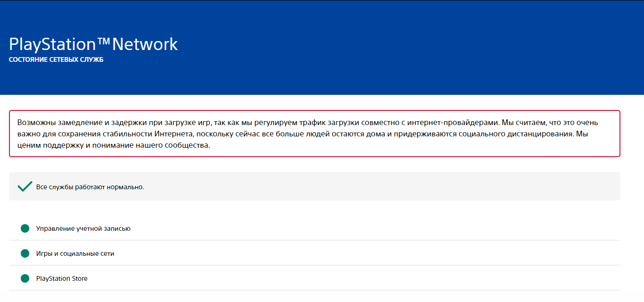The height and width of the screenshot is (302, 644).
Task: Expand the Управление учетной записью row
Action: pos(83,228)
